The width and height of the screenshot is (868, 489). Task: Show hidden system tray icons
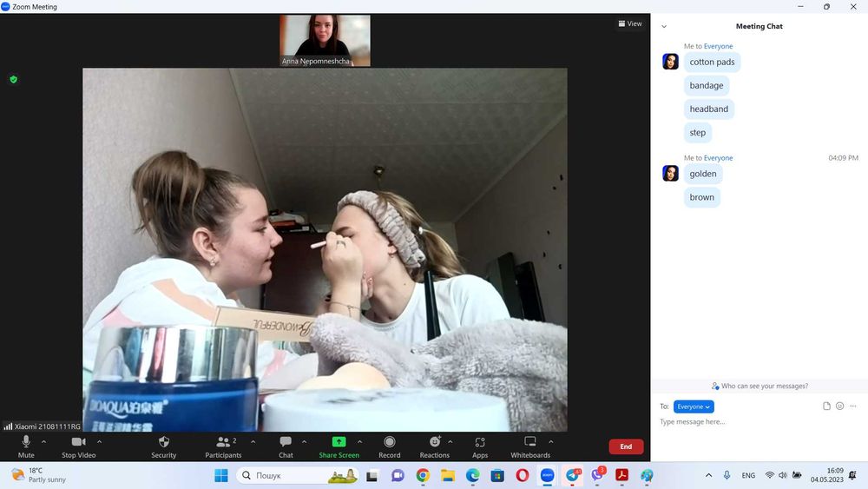pyautogui.click(x=708, y=475)
